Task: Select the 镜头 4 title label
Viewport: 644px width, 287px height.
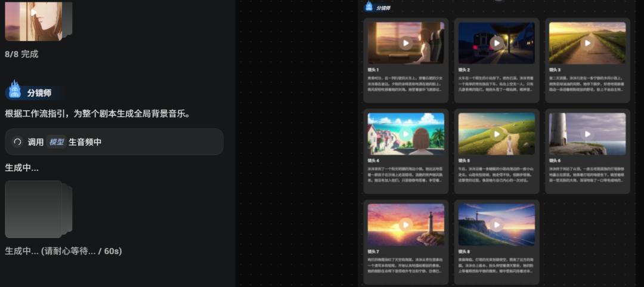Action: point(373,161)
